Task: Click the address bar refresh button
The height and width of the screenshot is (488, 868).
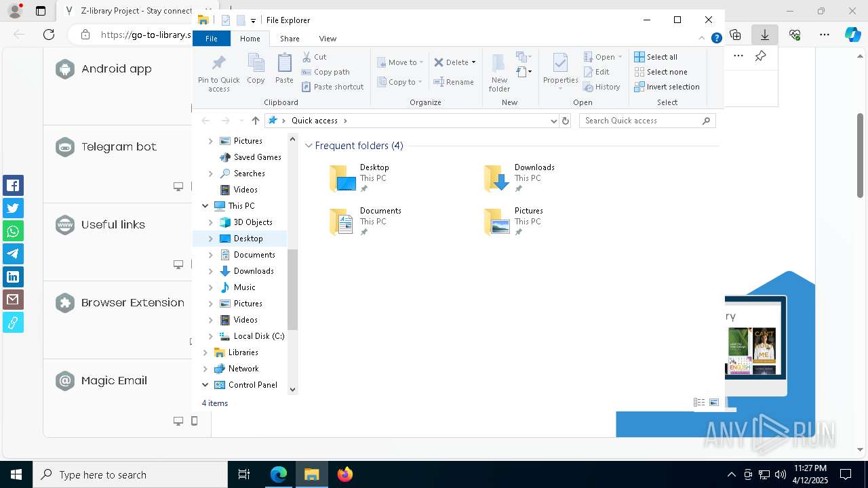Action: point(566,121)
